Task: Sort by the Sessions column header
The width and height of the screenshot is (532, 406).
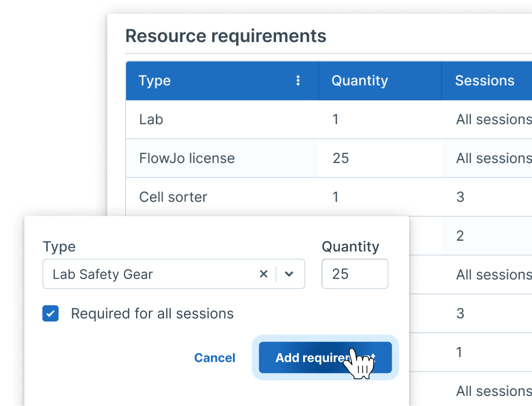Action: pyautogui.click(x=484, y=81)
